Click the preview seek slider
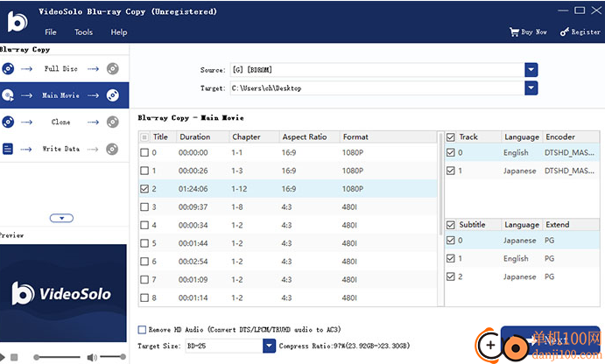 tap(57, 358)
